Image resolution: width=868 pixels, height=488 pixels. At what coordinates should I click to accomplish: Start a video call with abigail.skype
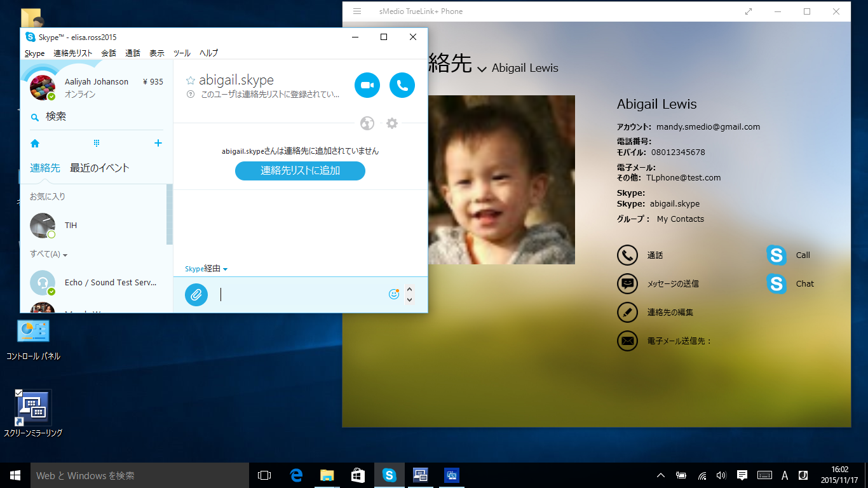tap(367, 85)
